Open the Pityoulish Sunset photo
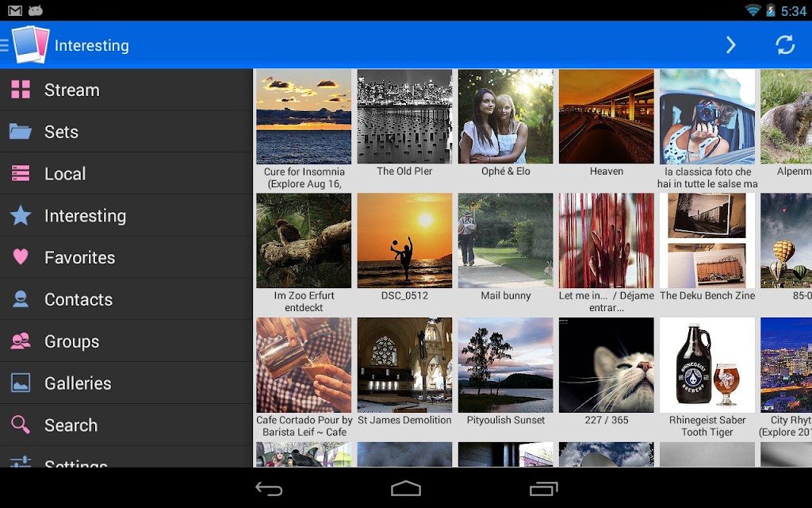Viewport: 812px width, 508px height. coord(505,365)
